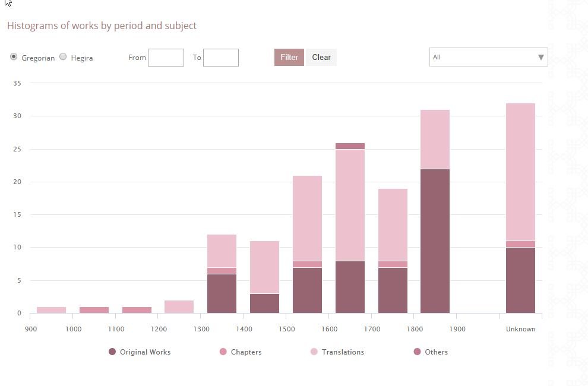This screenshot has width=588, height=386.
Task: Click the Original Works legend label
Action: pyautogui.click(x=145, y=352)
